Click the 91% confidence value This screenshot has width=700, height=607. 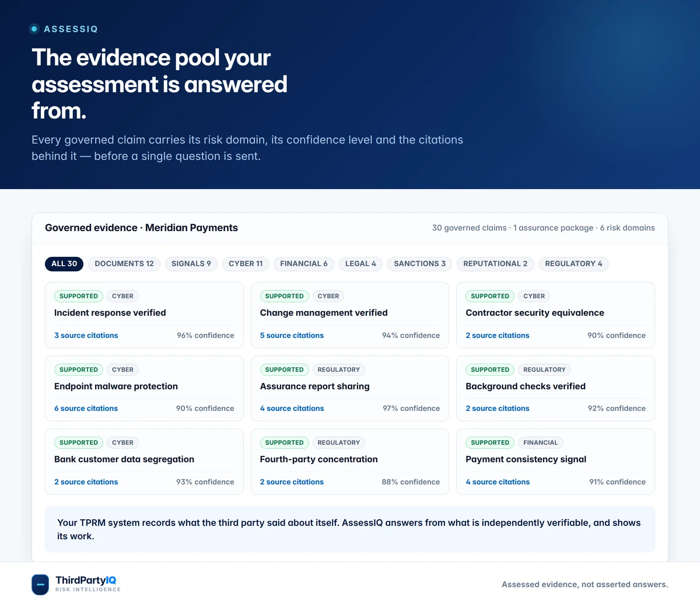coord(617,482)
